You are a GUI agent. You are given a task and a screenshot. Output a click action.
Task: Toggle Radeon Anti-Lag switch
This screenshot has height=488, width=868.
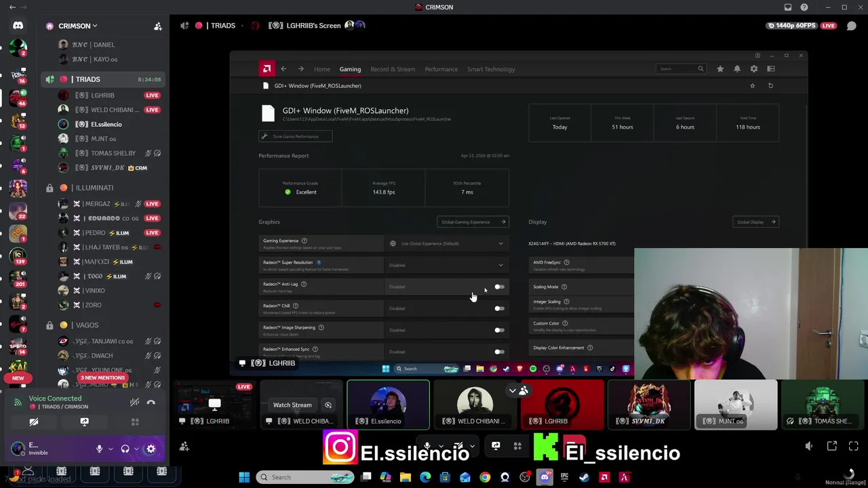[x=499, y=287]
